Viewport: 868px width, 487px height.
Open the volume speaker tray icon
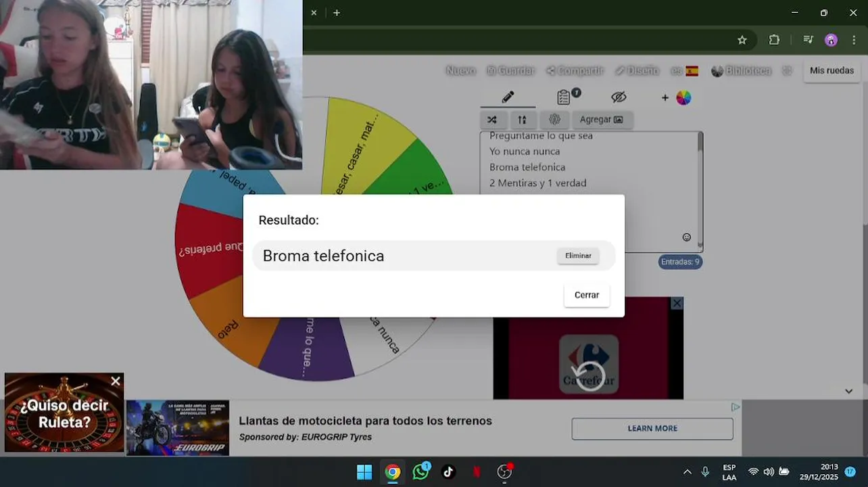click(x=769, y=472)
